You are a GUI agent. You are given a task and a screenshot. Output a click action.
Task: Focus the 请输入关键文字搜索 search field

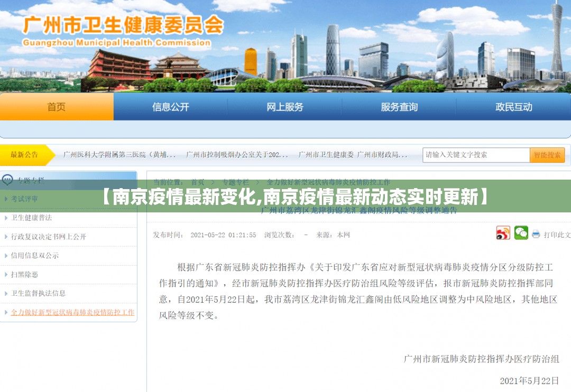point(476,155)
